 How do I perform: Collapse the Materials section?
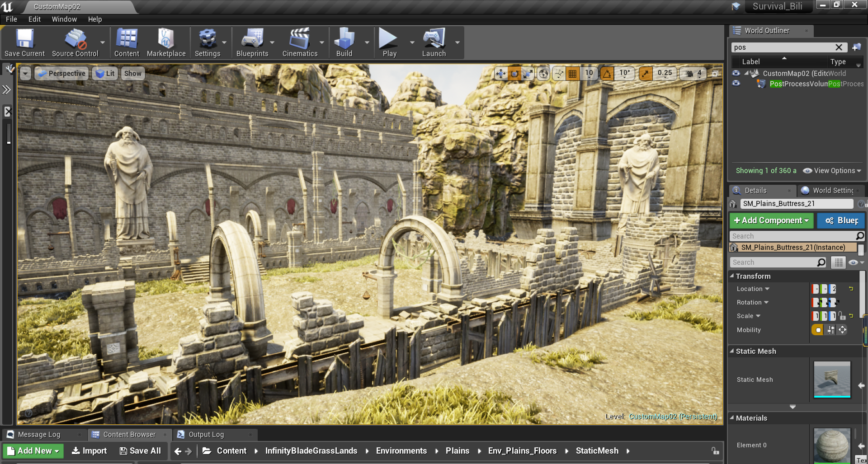732,417
